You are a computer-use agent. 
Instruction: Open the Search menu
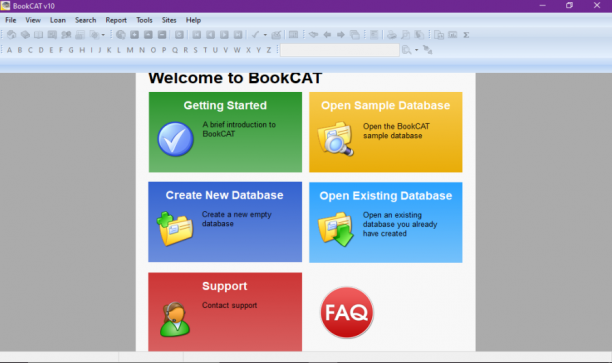(85, 20)
